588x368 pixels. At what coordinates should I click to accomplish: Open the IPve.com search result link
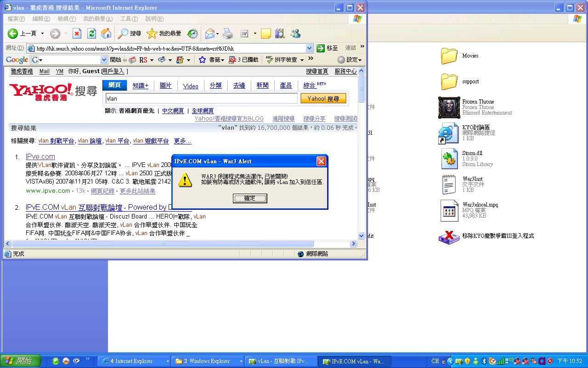(x=40, y=157)
